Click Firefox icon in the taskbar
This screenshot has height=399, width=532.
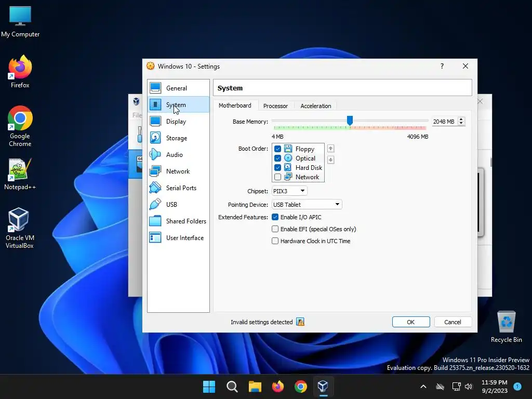tap(278, 387)
